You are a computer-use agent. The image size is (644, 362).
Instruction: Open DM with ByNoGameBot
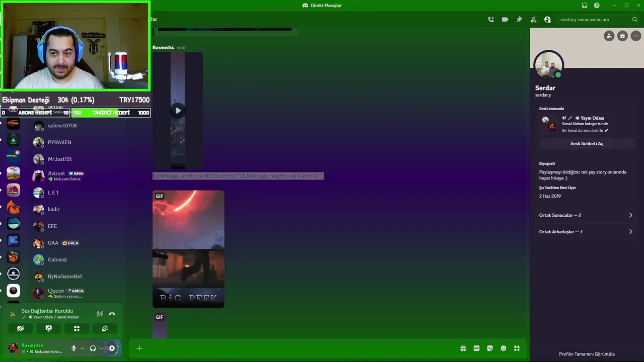(75, 277)
